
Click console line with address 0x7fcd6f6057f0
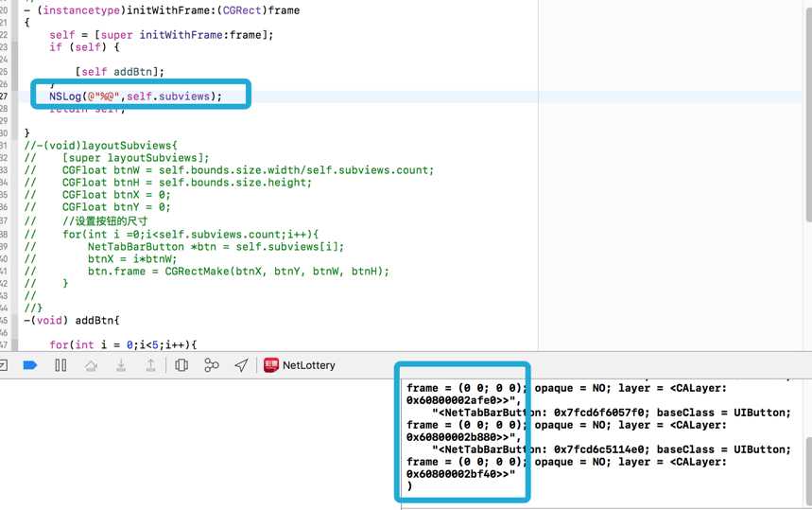click(x=611, y=413)
